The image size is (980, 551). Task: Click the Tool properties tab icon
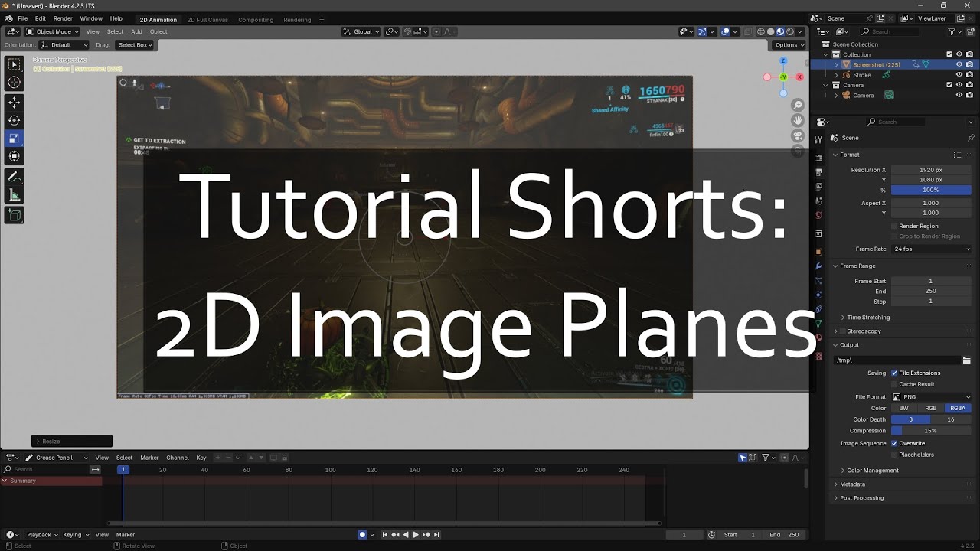click(818, 139)
